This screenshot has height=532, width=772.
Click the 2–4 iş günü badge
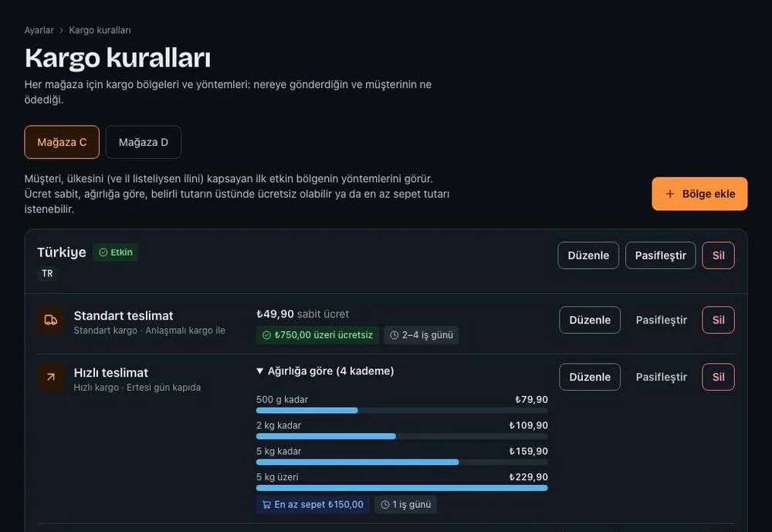point(422,335)
